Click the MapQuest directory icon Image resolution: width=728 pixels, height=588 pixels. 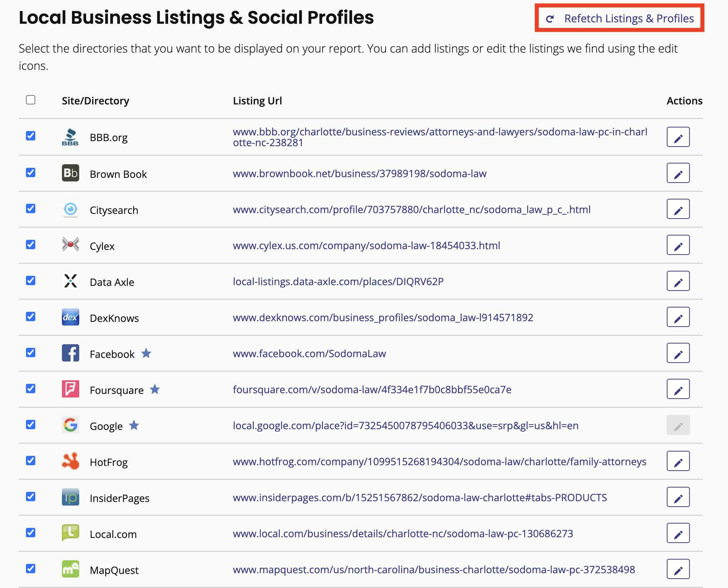coord(71,569)
